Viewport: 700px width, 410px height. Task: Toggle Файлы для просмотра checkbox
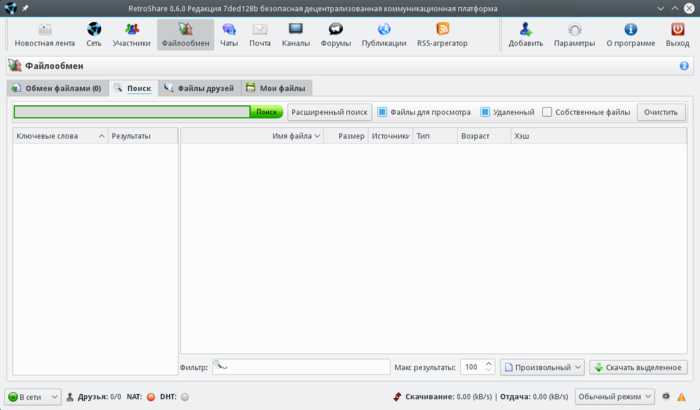(x=382, y=112)
